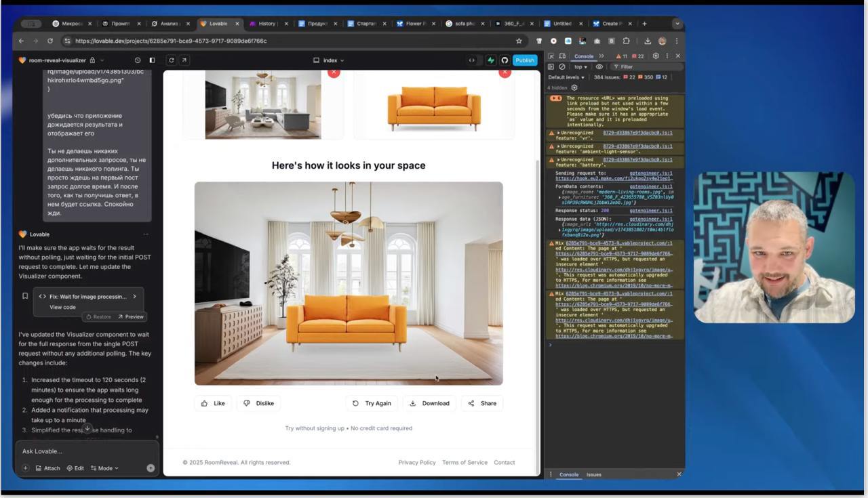The width and height of the screenshot is (868, 498).
Task: Open the Lovable history clock icon
Action: click(x=138, y=60)
